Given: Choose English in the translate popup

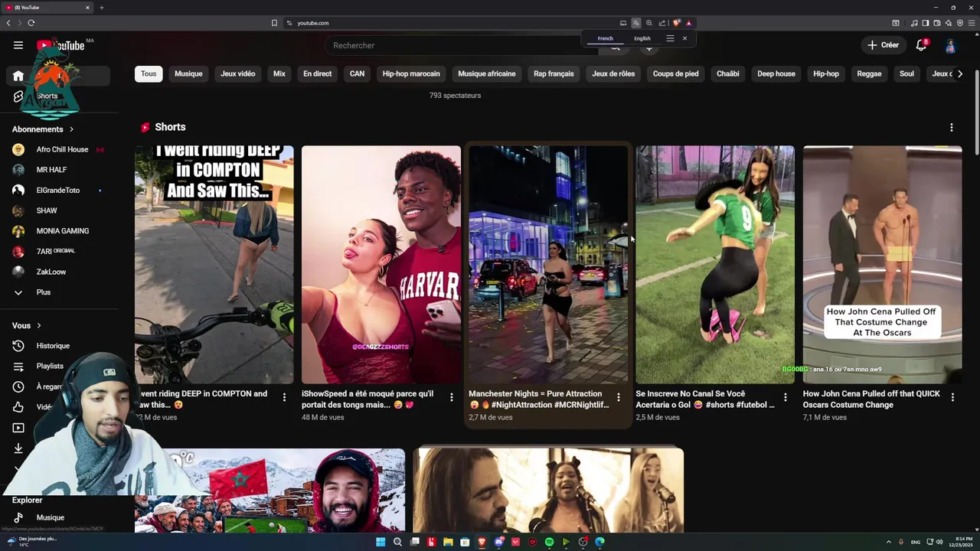Looking at the screenshot, I should pyautogui.click(x=642, y=38).
